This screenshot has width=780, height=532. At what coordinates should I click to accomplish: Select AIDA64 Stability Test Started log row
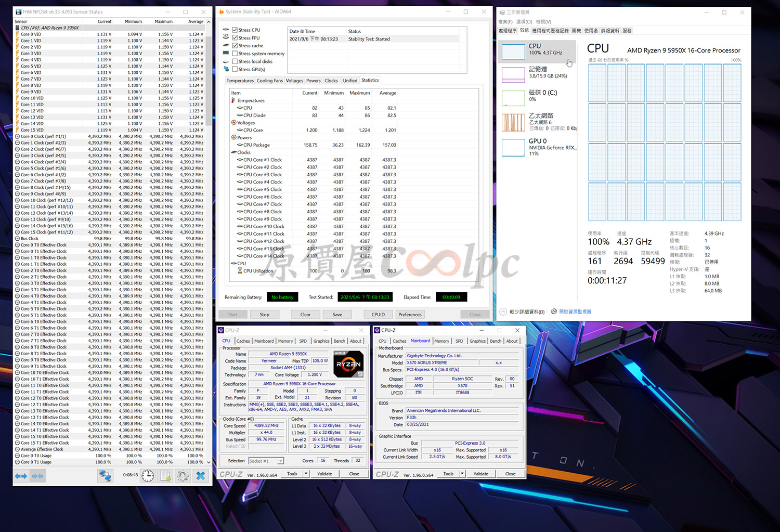tap(373, 39)
